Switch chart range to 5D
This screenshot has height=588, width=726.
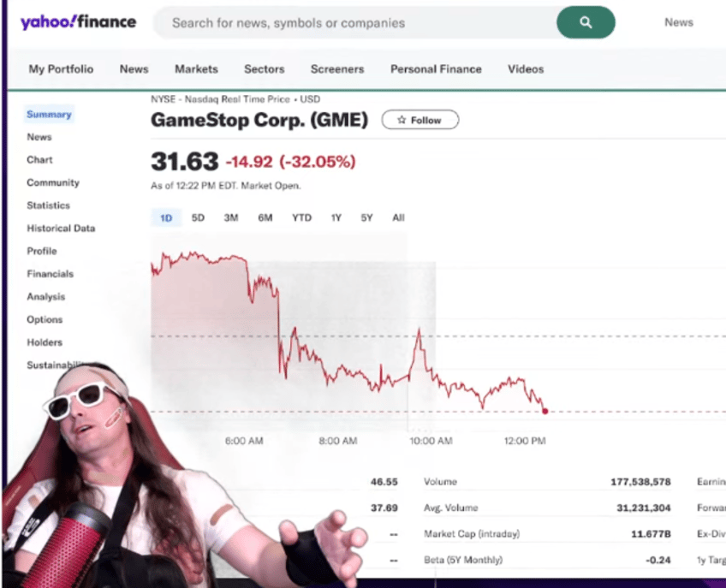pyautogui.click(x=198, y=217)
